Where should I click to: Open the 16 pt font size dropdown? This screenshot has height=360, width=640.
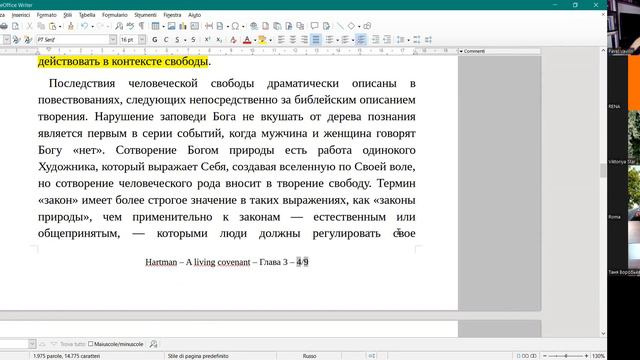tap(142, 40)
